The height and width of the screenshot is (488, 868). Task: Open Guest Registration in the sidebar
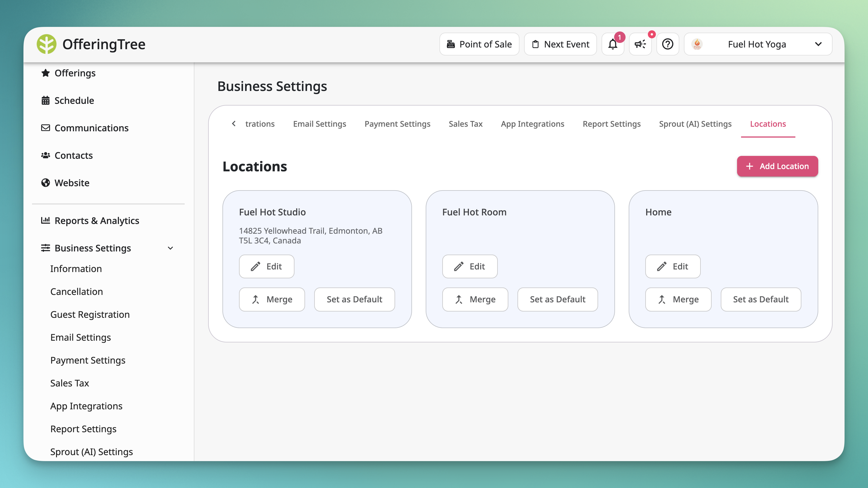click(90, 314)
